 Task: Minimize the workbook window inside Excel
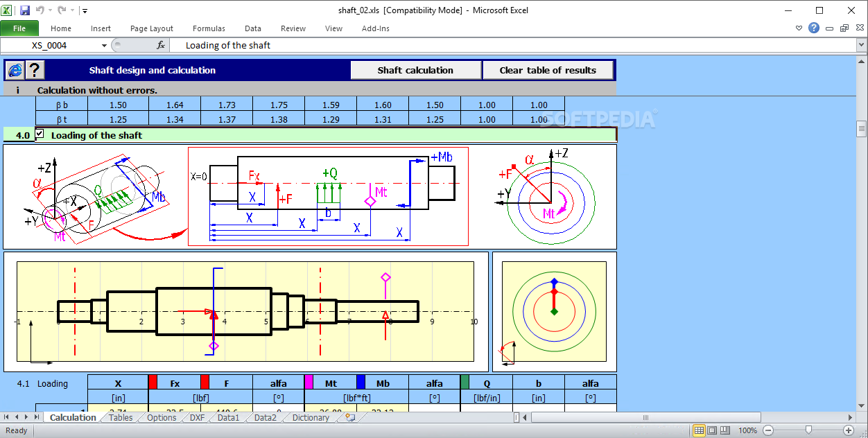[x=830, y=28]
